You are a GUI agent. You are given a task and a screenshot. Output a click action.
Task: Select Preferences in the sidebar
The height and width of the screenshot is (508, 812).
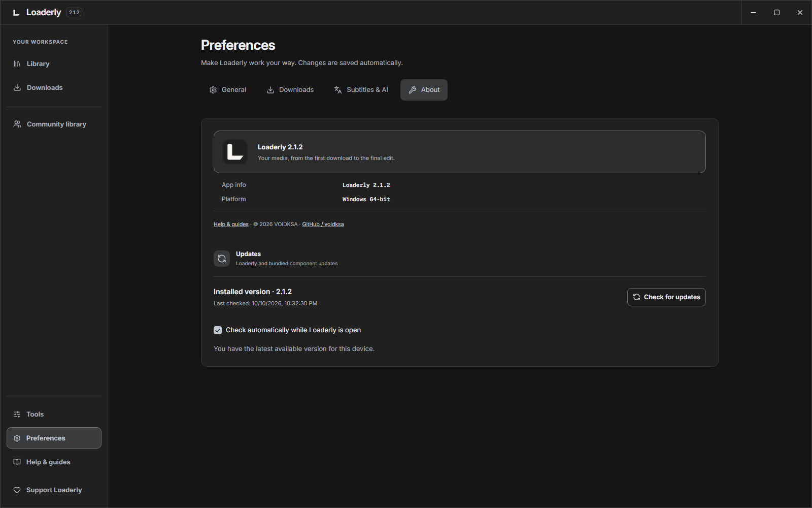pyautogui.click(x=54, y=438)
